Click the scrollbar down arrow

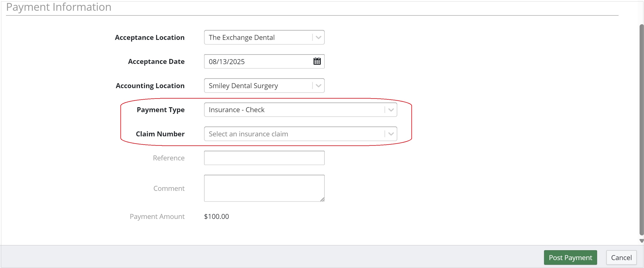641,241
